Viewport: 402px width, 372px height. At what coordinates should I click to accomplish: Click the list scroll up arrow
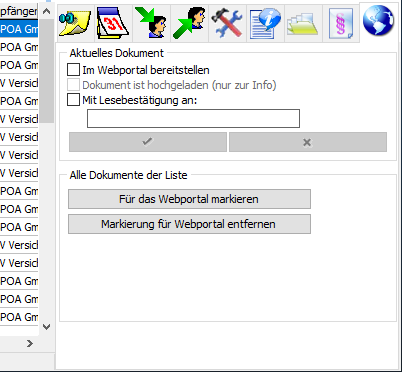point(47,12)
